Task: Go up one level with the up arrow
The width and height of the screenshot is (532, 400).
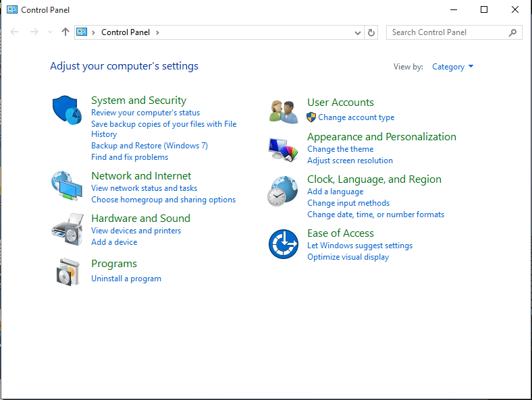Action: (65, 32)
